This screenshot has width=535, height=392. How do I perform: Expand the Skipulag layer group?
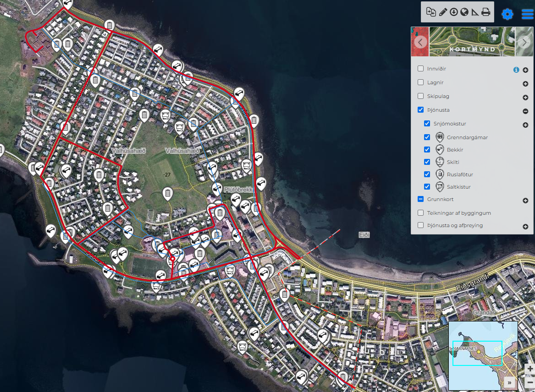525,98
